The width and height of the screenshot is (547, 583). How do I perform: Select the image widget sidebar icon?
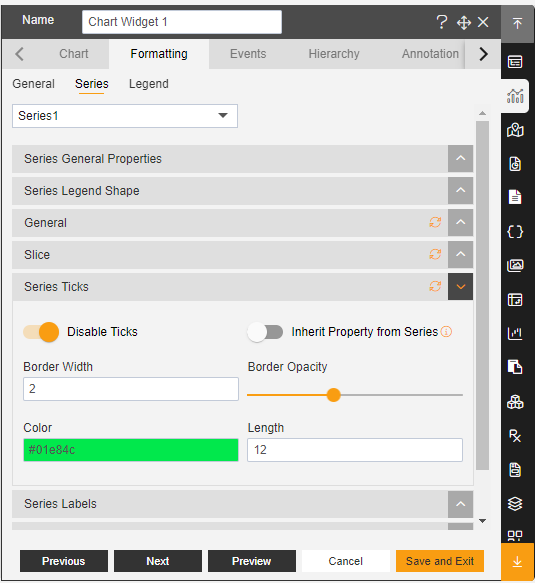[515, 265]
